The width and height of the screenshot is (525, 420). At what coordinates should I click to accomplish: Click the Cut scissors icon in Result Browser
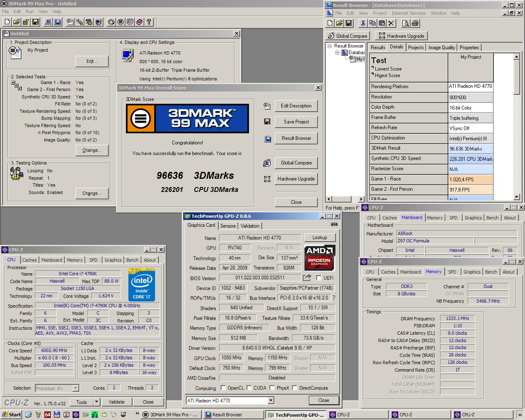pos(363,23)
